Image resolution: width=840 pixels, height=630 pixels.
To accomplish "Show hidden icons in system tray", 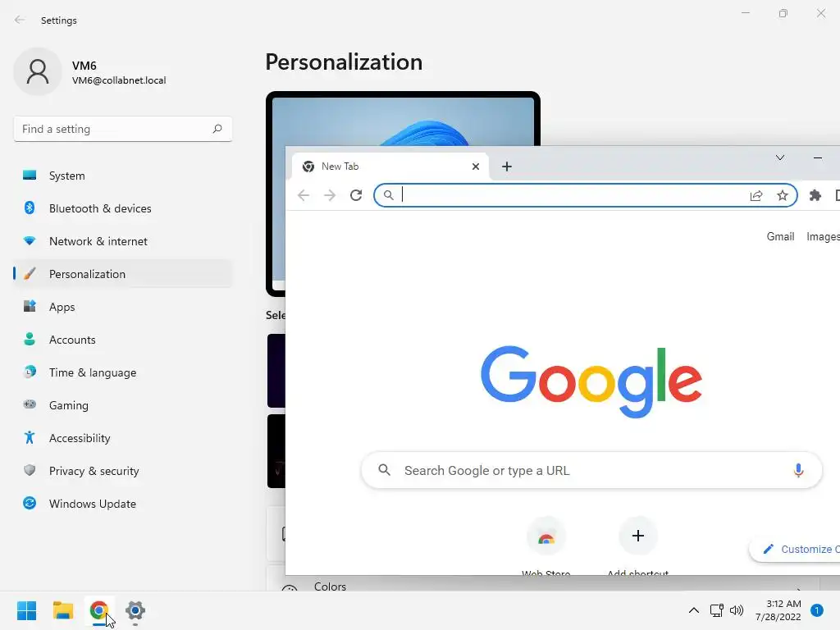I will 693,610.
